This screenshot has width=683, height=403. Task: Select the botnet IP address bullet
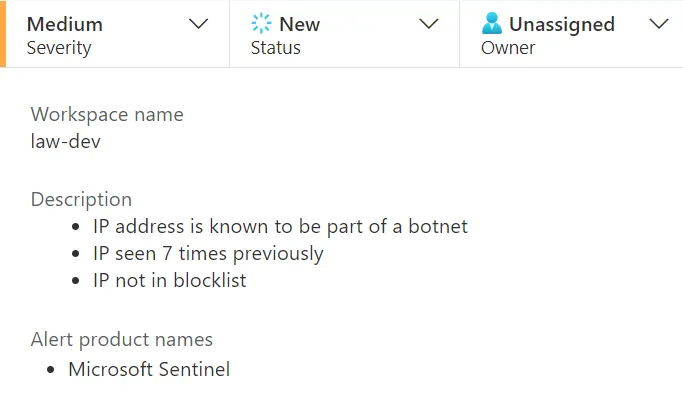[280, 226]
